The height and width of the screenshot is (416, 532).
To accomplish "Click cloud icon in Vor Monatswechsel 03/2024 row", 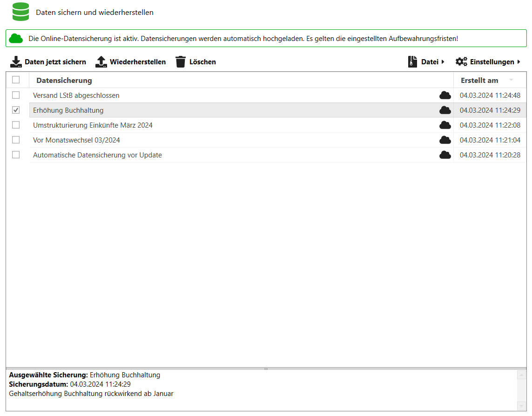I will tap(445, 140).
